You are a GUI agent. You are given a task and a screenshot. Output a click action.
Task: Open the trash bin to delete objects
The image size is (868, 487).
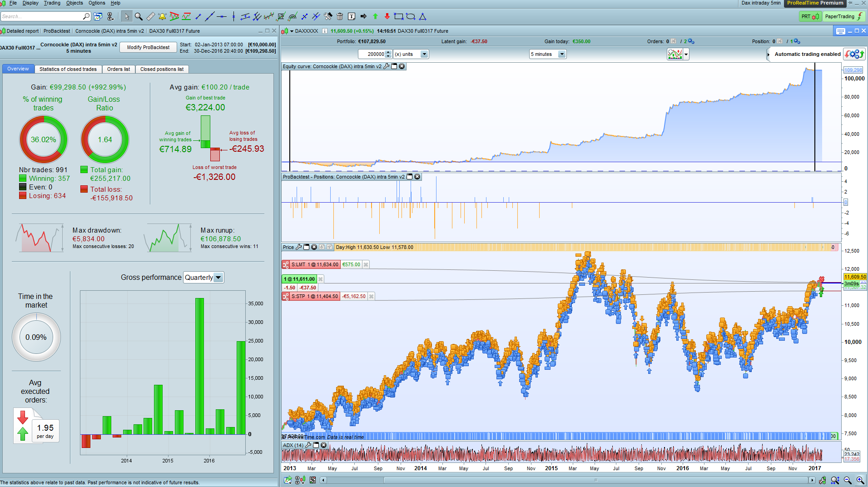tap(340, 17)
